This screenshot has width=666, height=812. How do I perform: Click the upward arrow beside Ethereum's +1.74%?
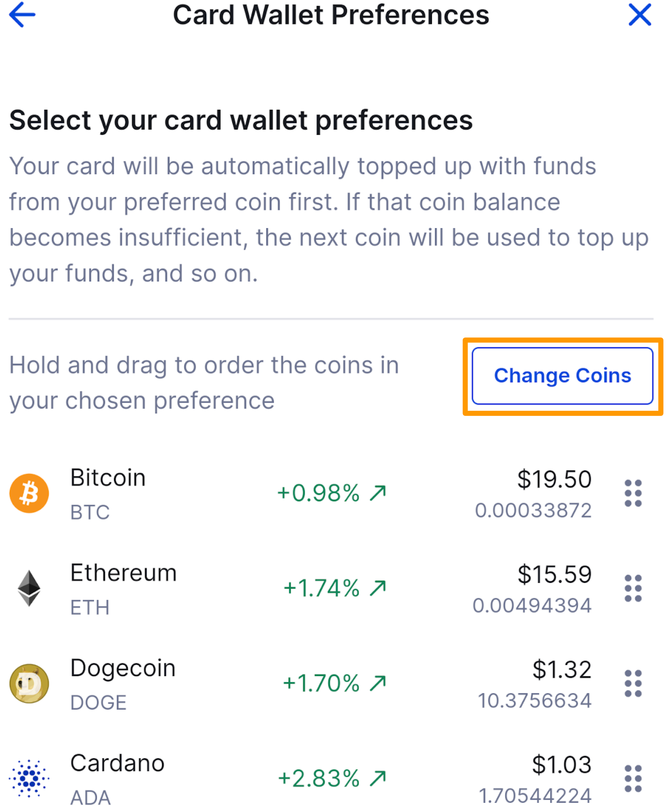pyautogui.click(x=378, y=587)
